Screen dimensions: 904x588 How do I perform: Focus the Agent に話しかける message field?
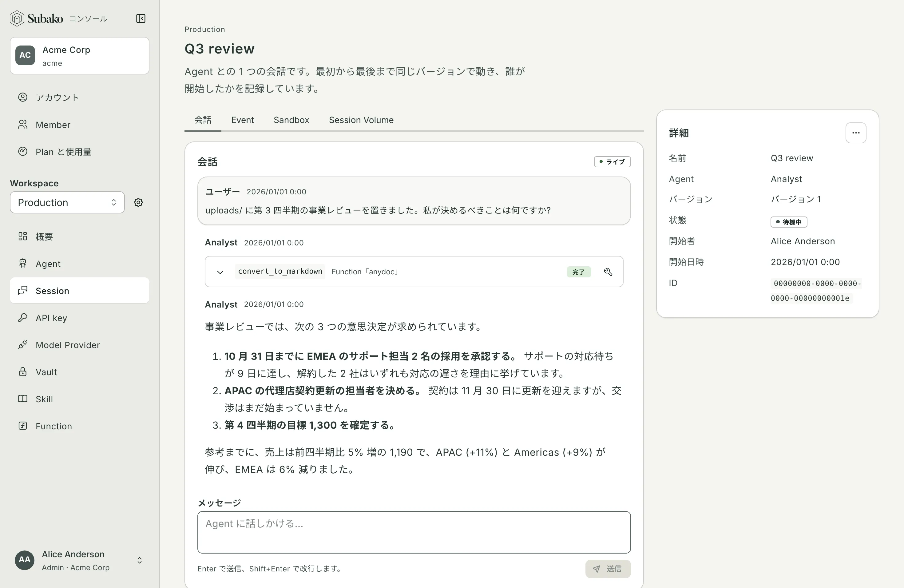(x=414, y=532)
